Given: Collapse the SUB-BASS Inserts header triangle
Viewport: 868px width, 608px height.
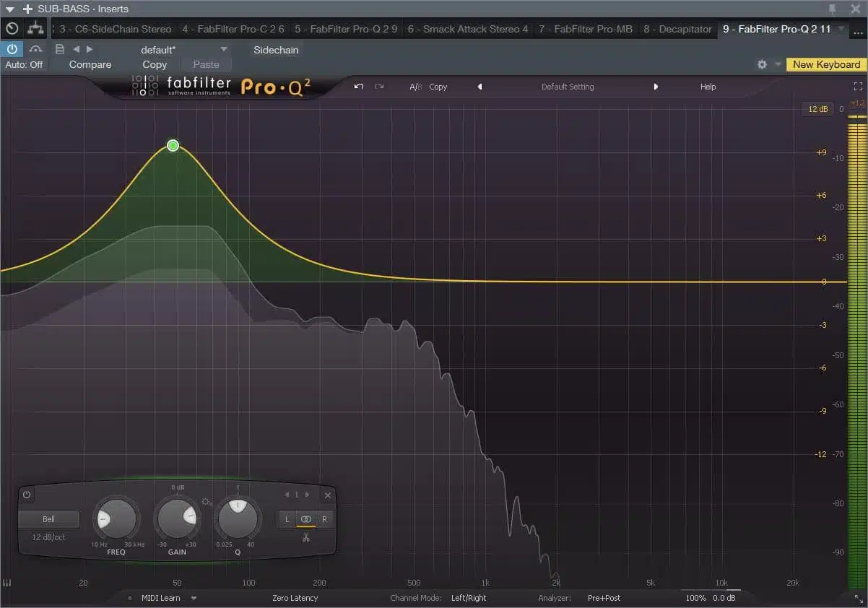Looking at the screenshot, I should pyautogui.click(x=9, y=9).
